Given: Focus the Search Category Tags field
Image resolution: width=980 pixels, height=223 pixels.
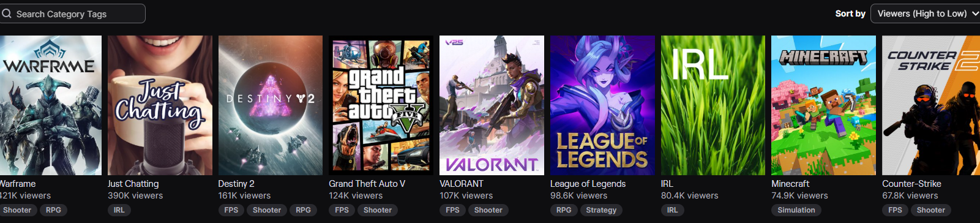Looking at the screenshot, I should coord(72,13).
